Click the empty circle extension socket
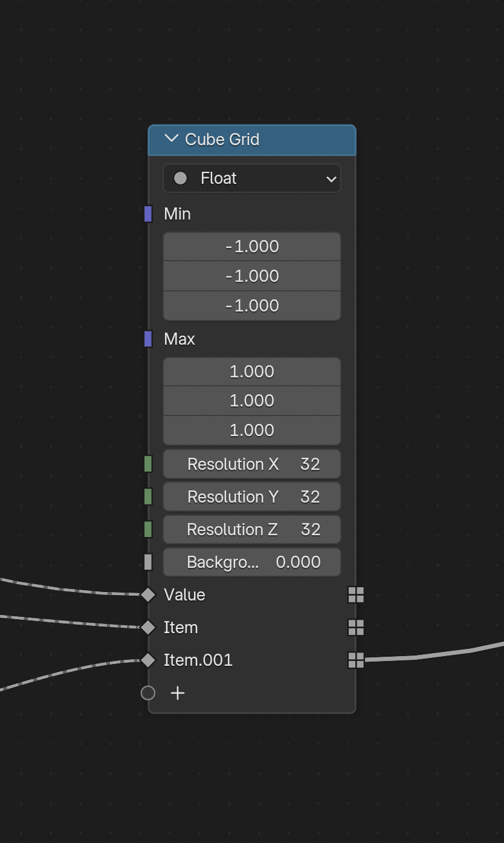504x843 pixels. pyautogui.click(x=148, y=693)
